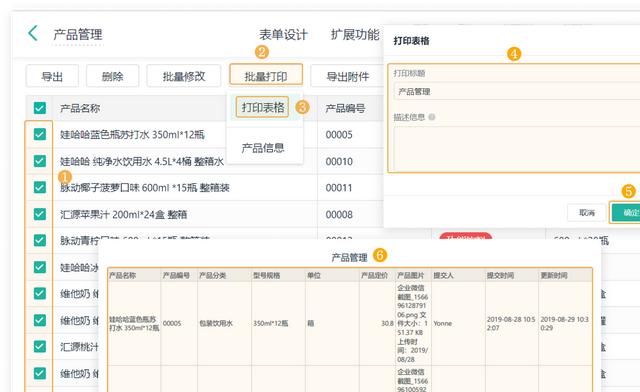Click the 导出附件 button
This screenshot has width=640, height=392.
[x=347, y=76]
